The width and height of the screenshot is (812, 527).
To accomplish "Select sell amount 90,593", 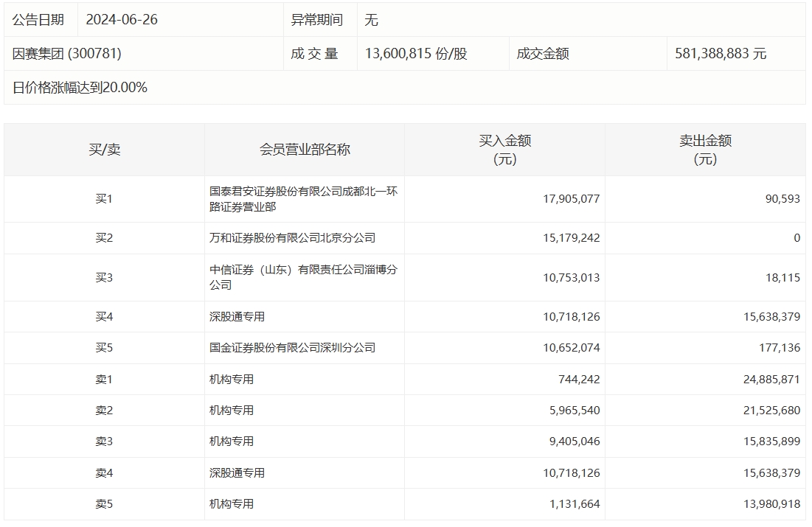I will (x=782, y=199).
